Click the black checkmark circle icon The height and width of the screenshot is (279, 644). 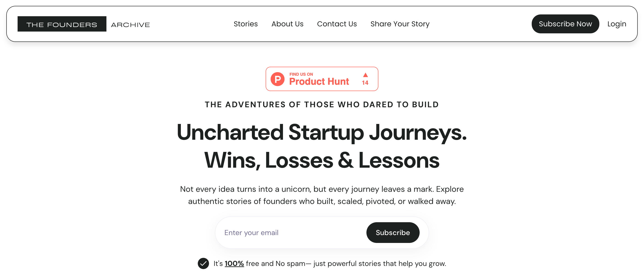(x=203, y=263)
